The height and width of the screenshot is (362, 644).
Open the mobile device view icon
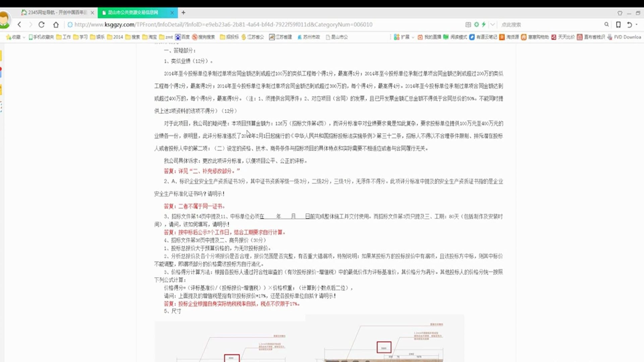tap(619, 24)
